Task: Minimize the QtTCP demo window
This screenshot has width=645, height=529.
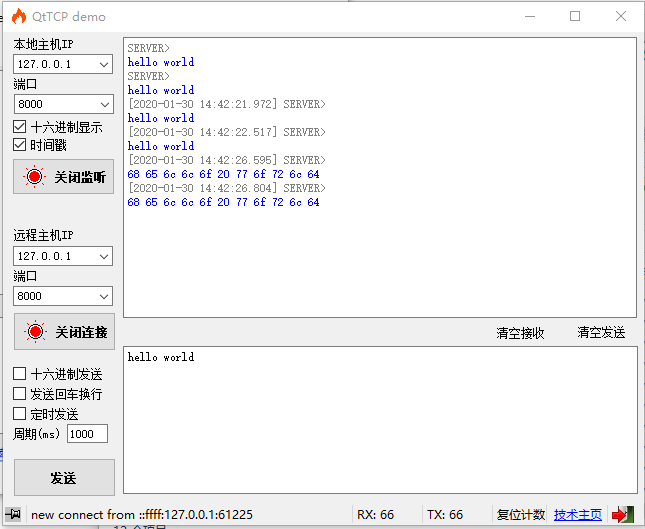Action: 530,16
